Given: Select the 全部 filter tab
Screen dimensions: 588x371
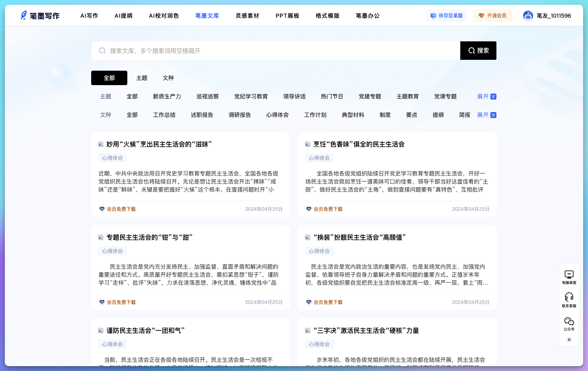Looking at the screenshot, I should click(109, 78).
